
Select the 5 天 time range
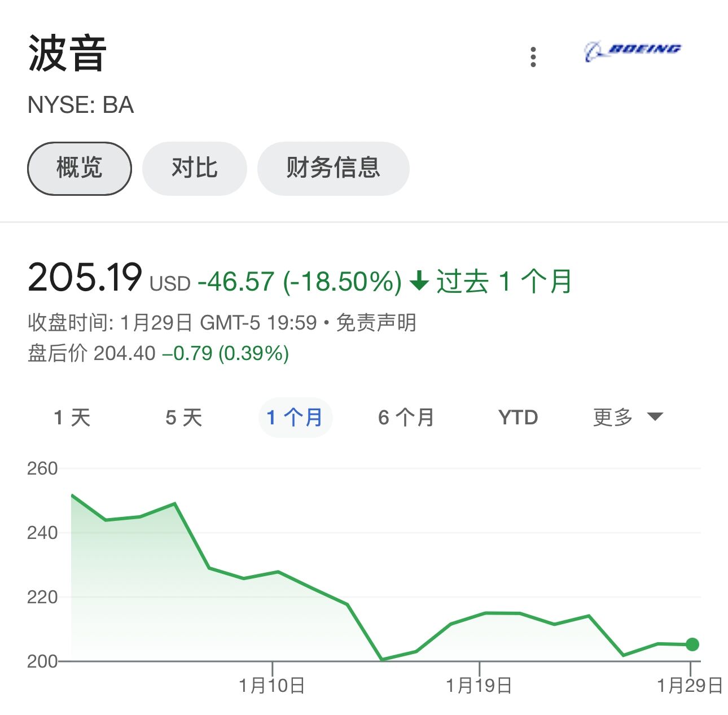(x=183, y=418)
